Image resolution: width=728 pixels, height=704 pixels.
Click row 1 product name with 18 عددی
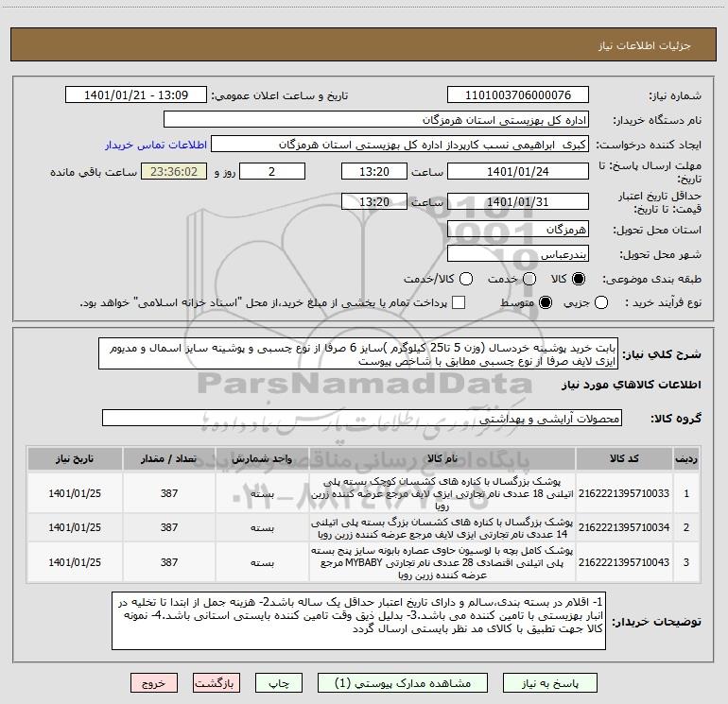[x=442, y=493]
